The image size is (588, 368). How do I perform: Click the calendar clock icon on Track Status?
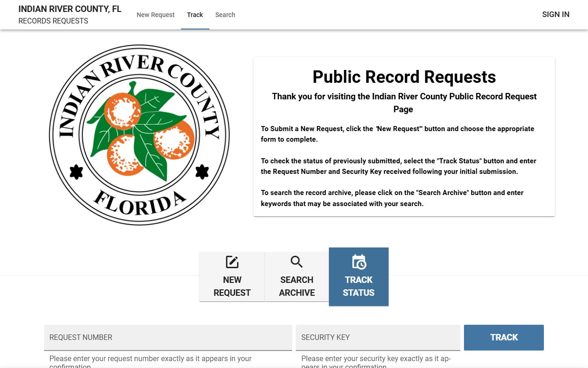pyautogui.click(x=359, y=262)
